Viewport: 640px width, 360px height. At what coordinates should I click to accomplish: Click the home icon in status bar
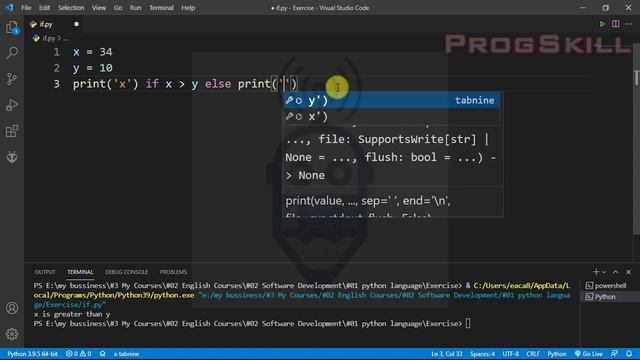102,353
